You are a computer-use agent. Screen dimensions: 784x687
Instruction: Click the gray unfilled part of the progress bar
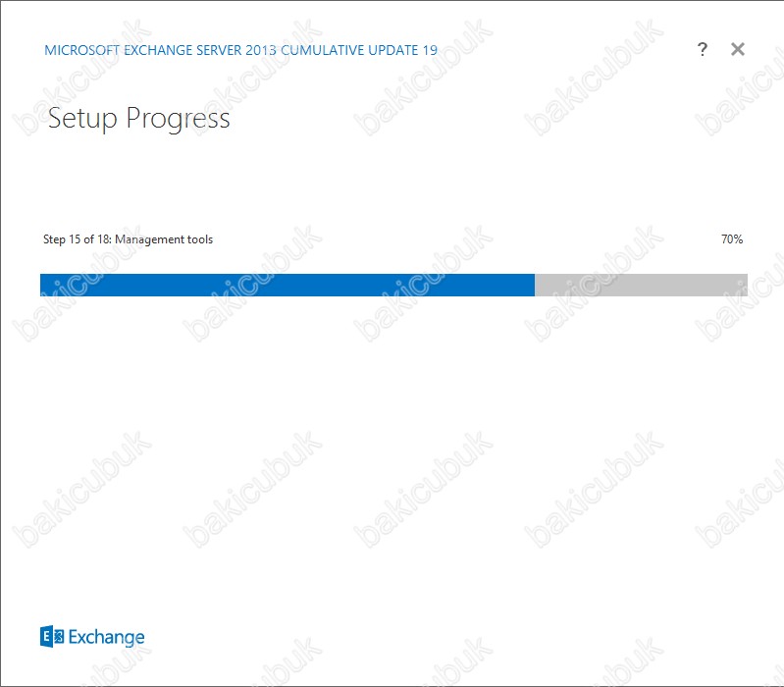[641, 285]
